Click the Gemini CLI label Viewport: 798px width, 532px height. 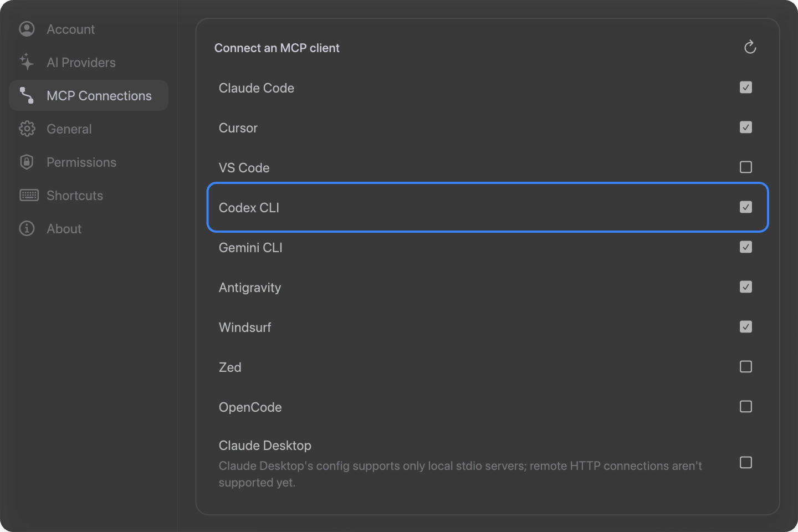(x=250, y=248)
